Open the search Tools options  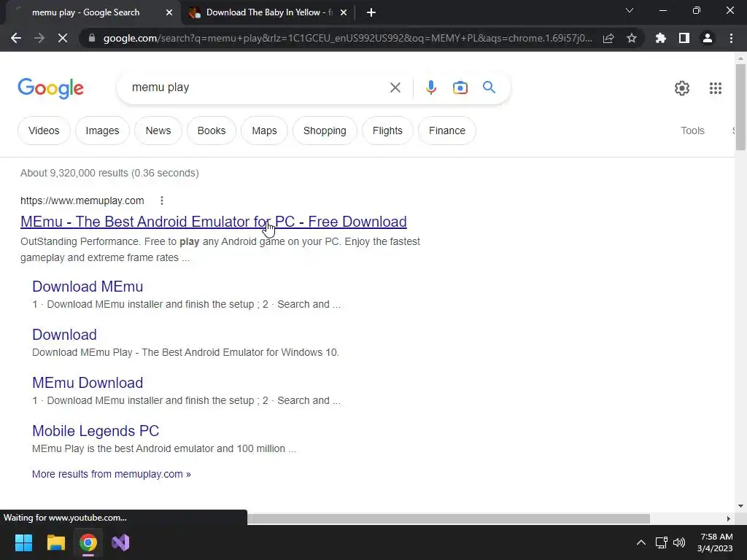pos(692,131)
